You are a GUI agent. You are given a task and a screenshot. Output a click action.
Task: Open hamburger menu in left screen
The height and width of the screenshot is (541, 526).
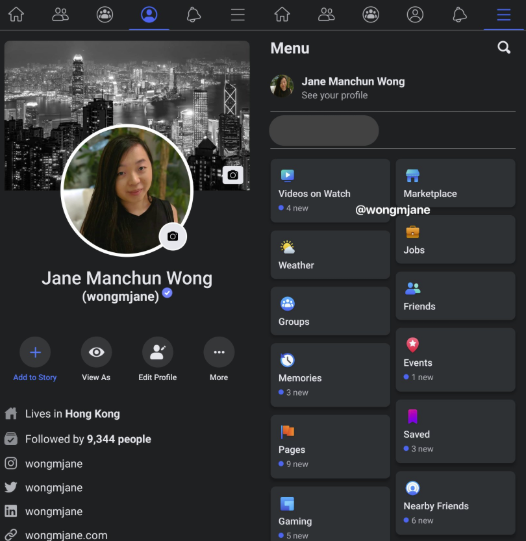[x=238, y=15]
